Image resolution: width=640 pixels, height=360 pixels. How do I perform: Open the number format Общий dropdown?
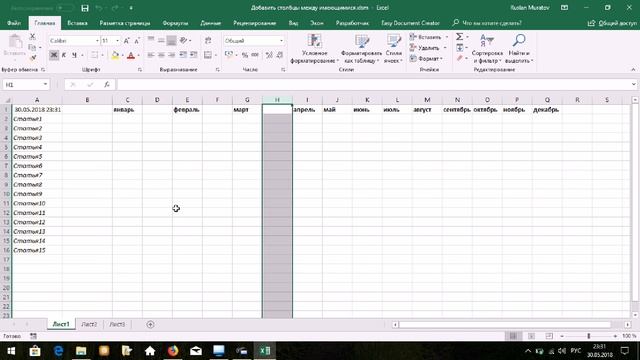(x=281, y=40)
